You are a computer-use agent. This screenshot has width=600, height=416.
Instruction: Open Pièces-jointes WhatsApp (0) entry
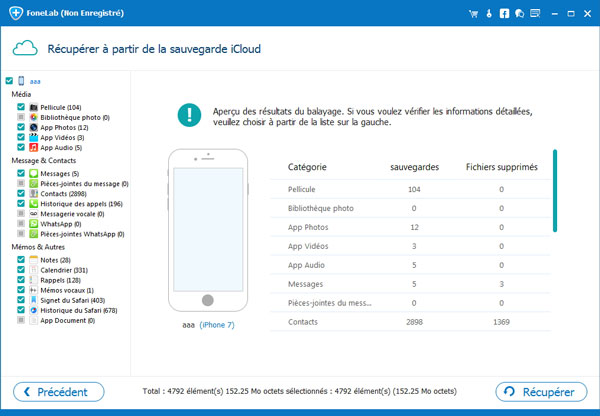tap(82, 234)
